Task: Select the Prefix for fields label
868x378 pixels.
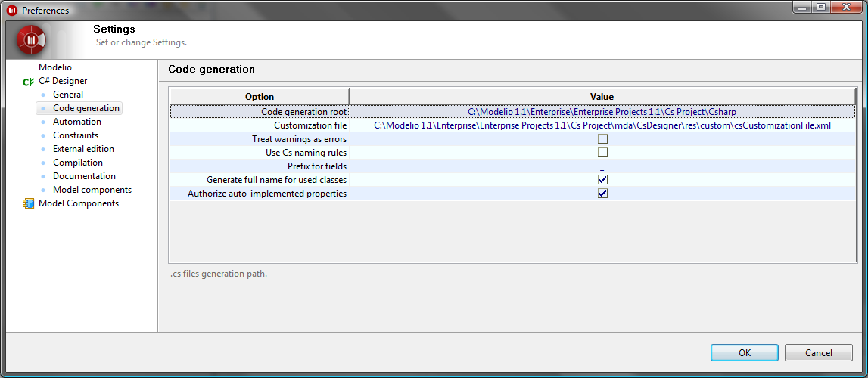Action: tap(317, 166)
